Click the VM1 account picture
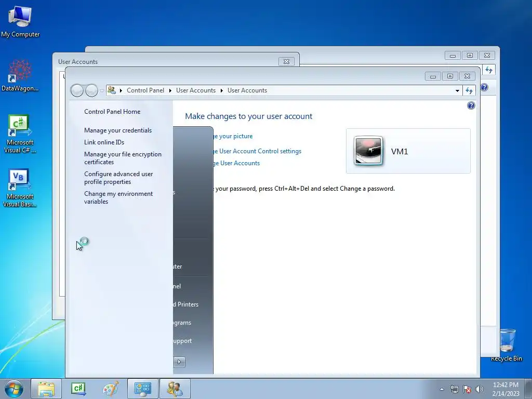This screenshot has width=532, height=399. [x=368, y=151]
